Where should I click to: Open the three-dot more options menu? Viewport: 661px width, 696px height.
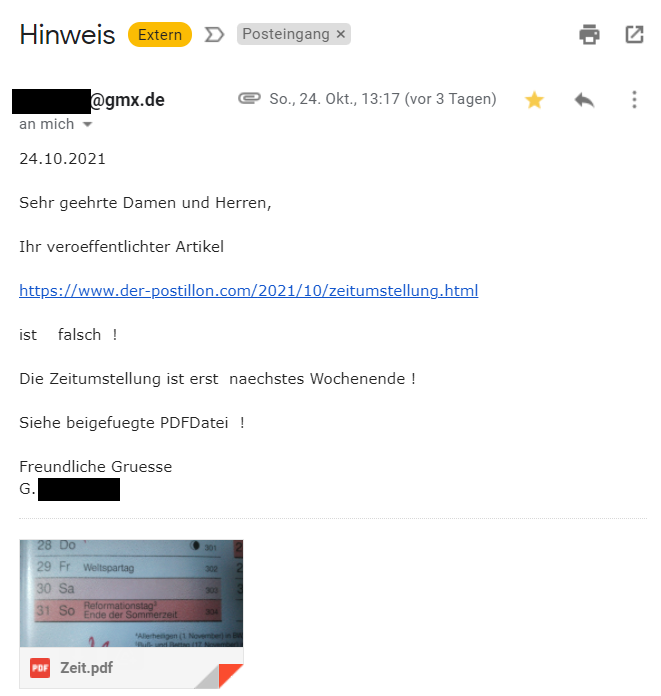tap(634, 99)
